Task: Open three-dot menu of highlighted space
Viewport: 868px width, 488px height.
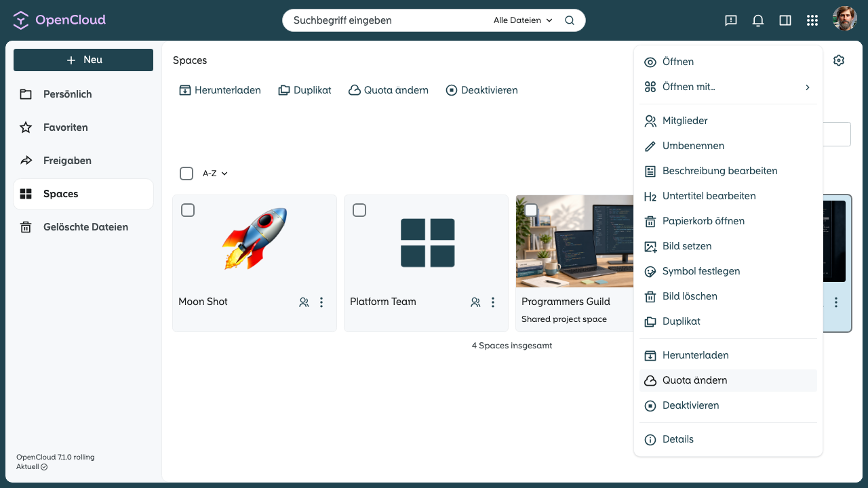Action: (836, 302)
